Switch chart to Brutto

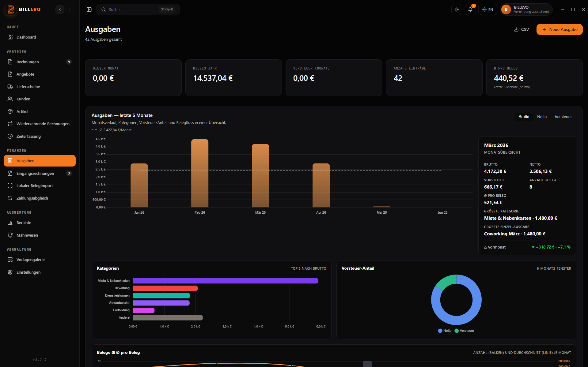(x=524, y=117)
